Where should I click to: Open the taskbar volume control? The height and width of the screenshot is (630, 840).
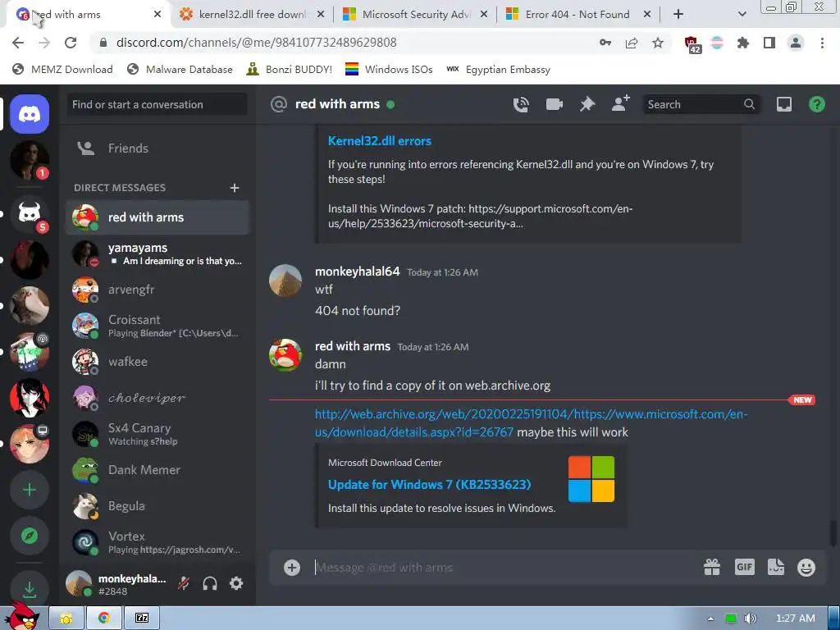tap(750, 619)
